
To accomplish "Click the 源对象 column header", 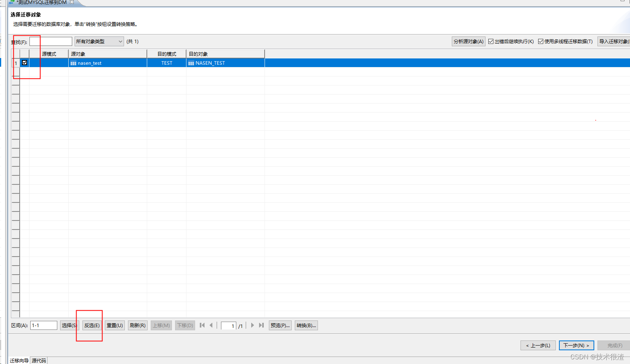I will coord(108,54).
